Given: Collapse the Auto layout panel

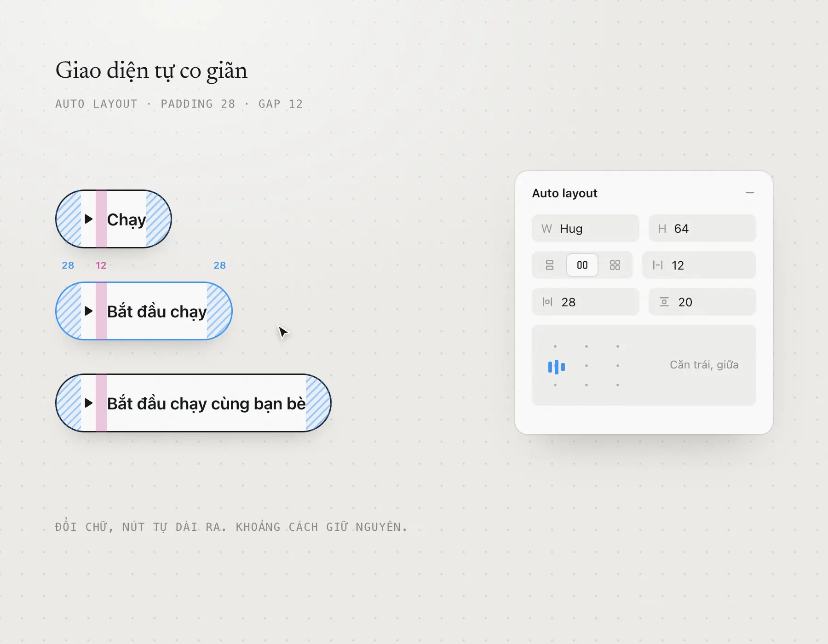Looking at the screenshot, I should point(749,193).
